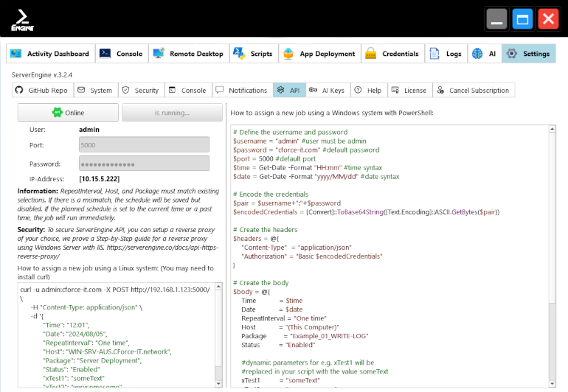Open the Credentials tab
Viewport: 568px width, 392px height.
(x=392, y=54)
